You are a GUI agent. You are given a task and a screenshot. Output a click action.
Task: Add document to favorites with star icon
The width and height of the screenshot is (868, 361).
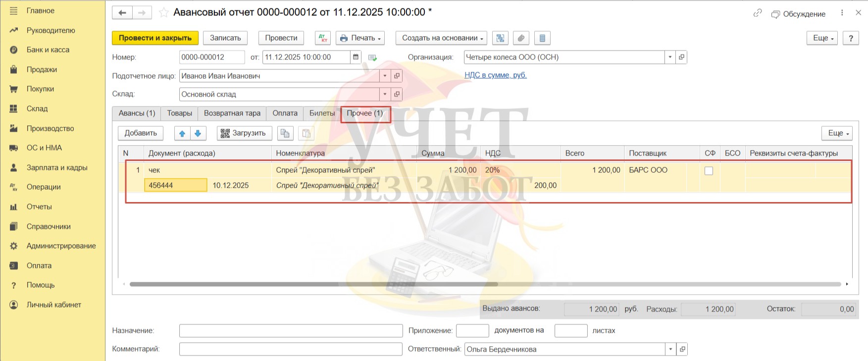point(163,13)
